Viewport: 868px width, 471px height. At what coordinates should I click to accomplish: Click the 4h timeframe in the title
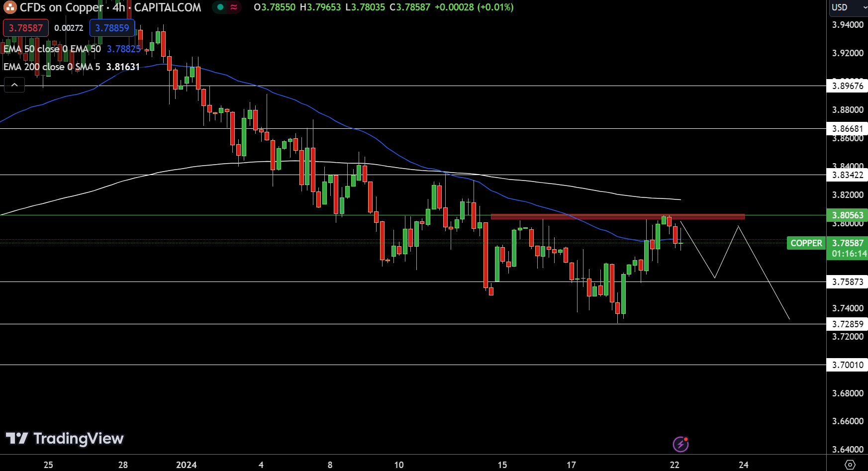(x=119, y=7)
